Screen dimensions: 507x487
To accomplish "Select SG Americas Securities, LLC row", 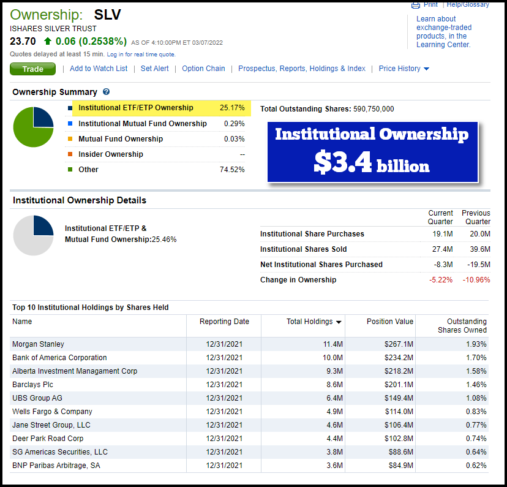I will 249,452.
